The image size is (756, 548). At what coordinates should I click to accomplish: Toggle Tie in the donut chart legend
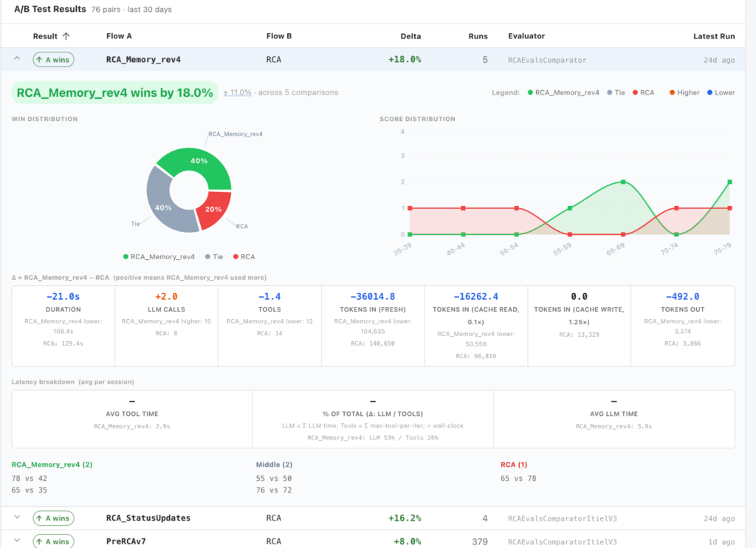(x=214, y=256)
